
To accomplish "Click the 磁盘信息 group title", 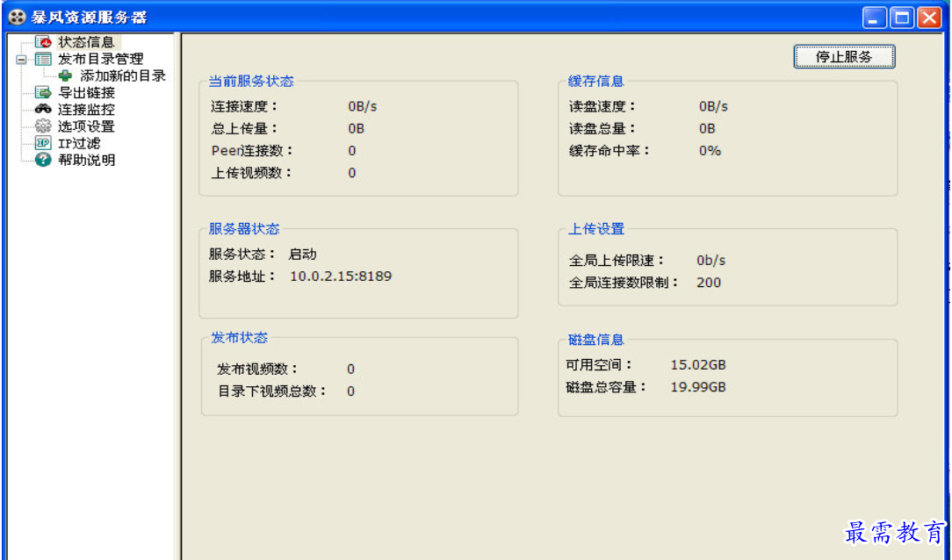I will click(x=596, y=339).
